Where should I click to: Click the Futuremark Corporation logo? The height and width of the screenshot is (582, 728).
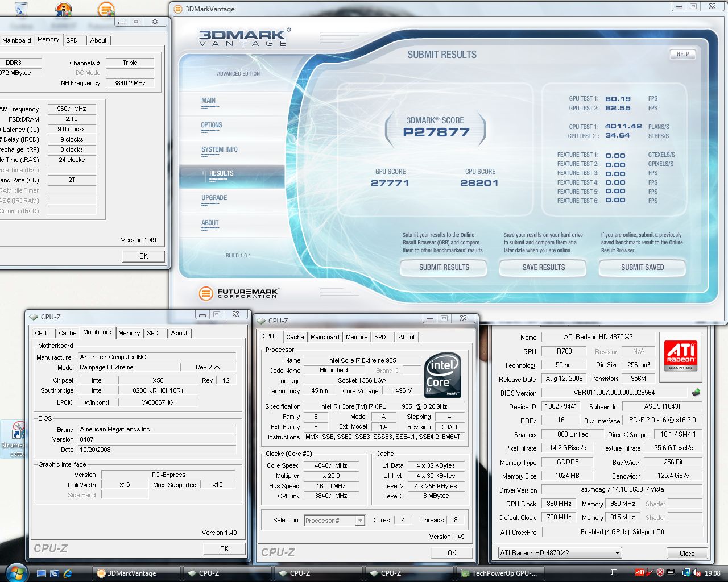pos(239,293)
